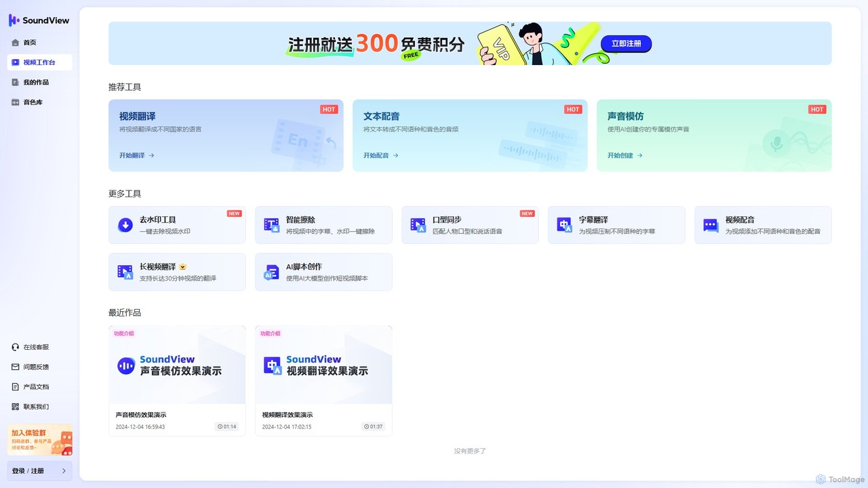868x488 pixels.
Task: Click the 立即注册 button on banner
Action: (x=626, y=43)
